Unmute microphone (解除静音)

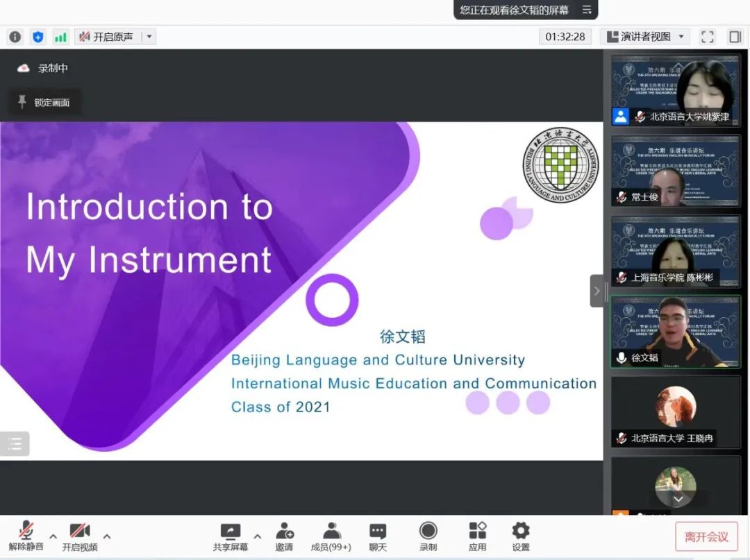(26, 536)
